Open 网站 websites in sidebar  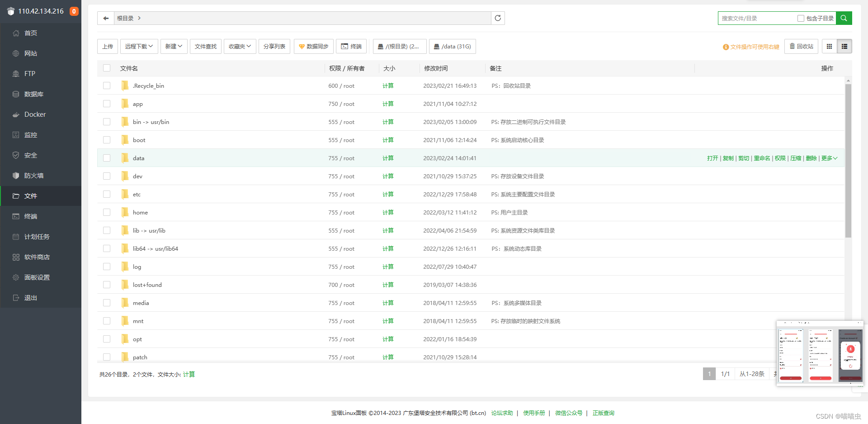(x=41, y=53)
